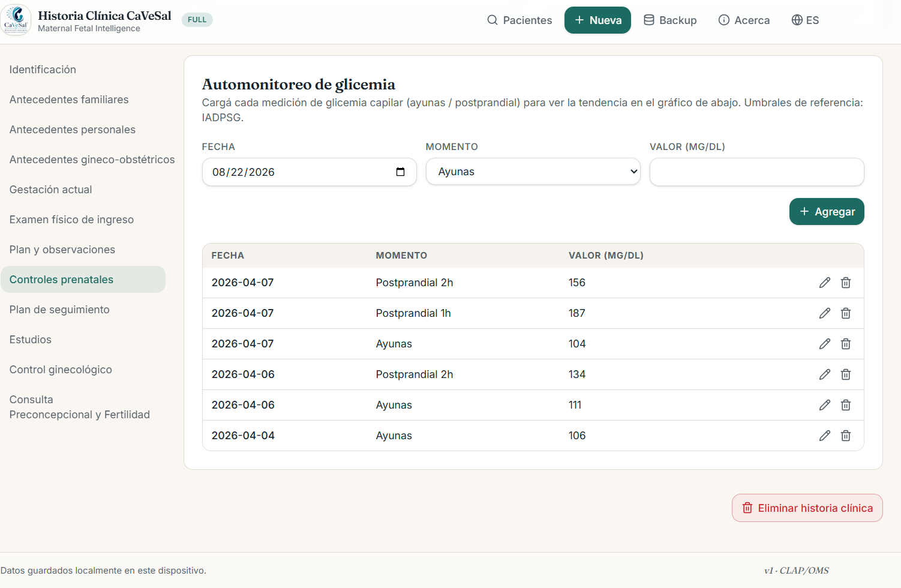Add measurement with Agregar button
Image resolution: width=901 pixels, height=588 pixels.
pyautogui.click(x=827, y=212)
